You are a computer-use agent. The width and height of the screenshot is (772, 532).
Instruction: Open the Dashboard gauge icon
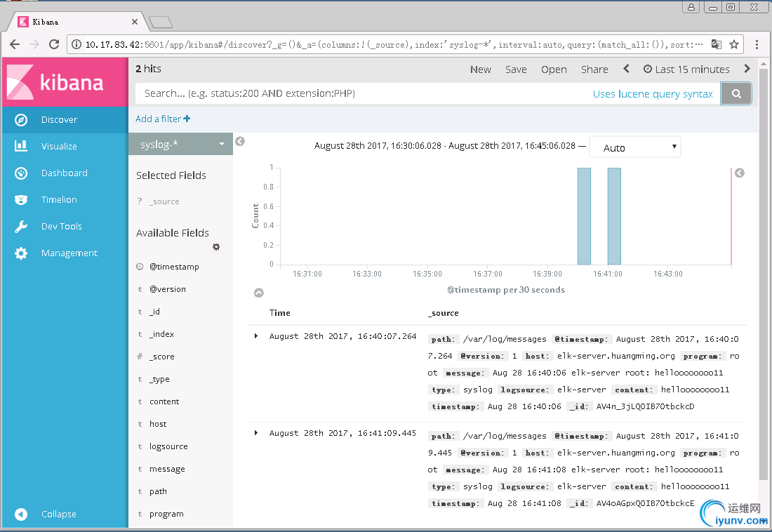[20, 173]
